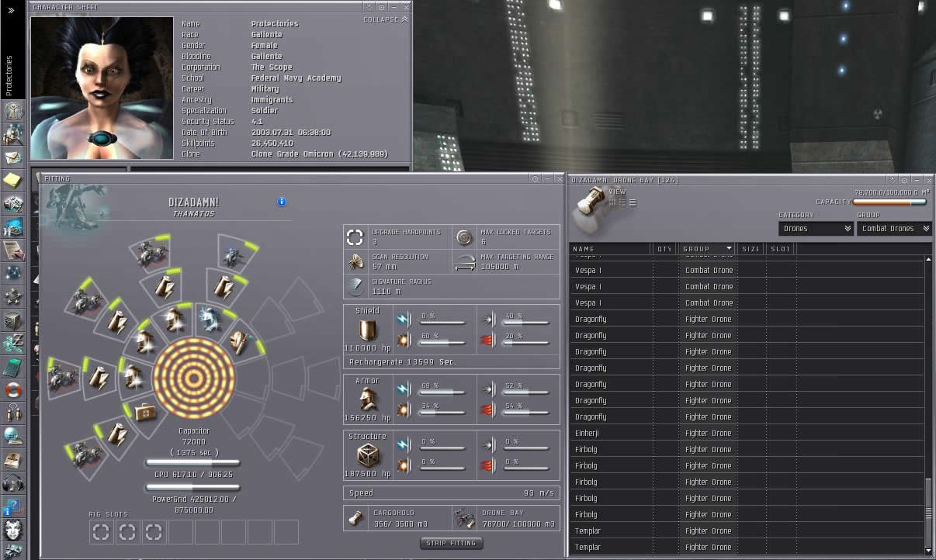Open the yellow notepad sidebar icon
The width and height of the screenshot is (936, 560).
point(13,181)
